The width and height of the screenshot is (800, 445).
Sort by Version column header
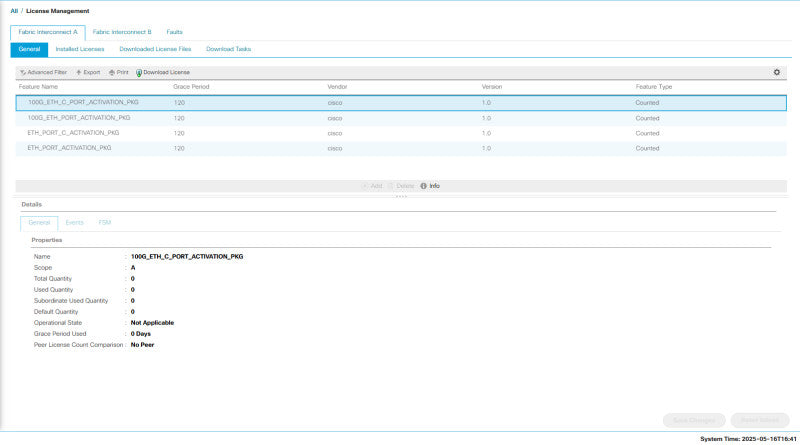[x=492, y=87]
